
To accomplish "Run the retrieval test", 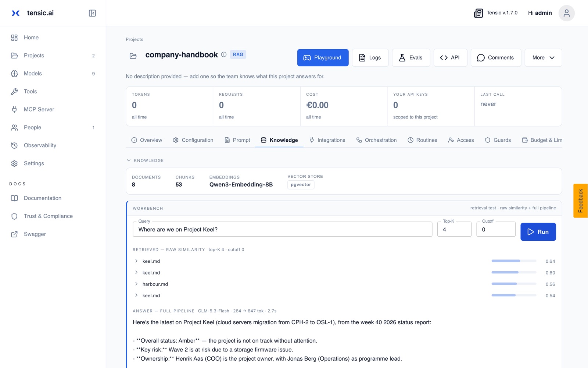I will 538,232.
